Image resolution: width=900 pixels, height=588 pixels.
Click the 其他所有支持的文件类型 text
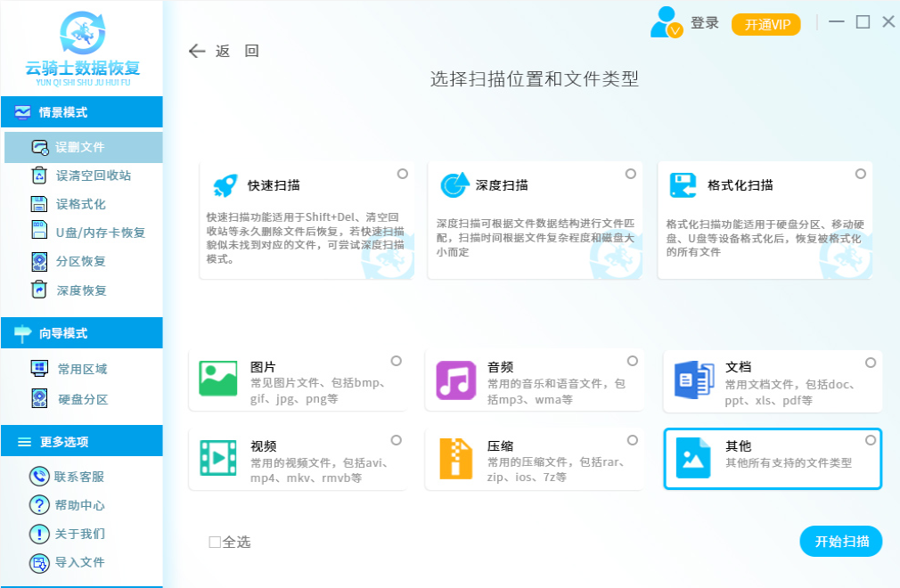[x=788, y=463]
